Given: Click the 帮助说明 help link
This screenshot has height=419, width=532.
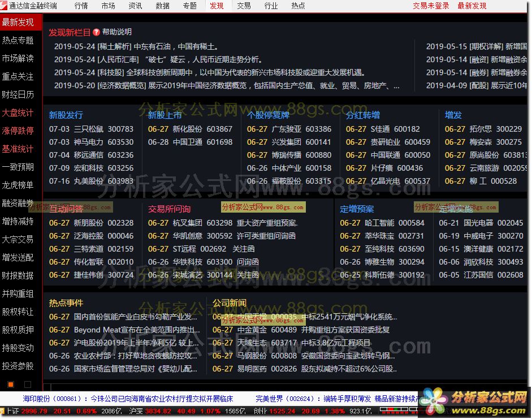Looking at the screenshot, I should (x=117, y=32).
